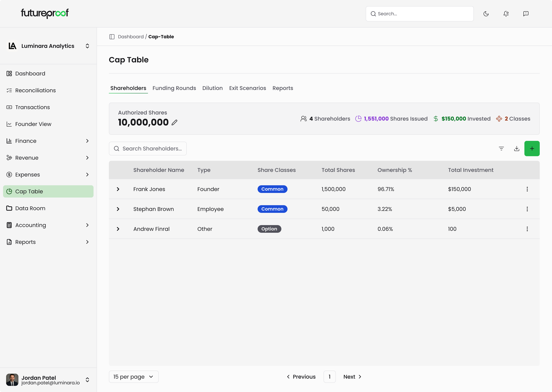Focus the Search Shareholders field

click(152, 149)
